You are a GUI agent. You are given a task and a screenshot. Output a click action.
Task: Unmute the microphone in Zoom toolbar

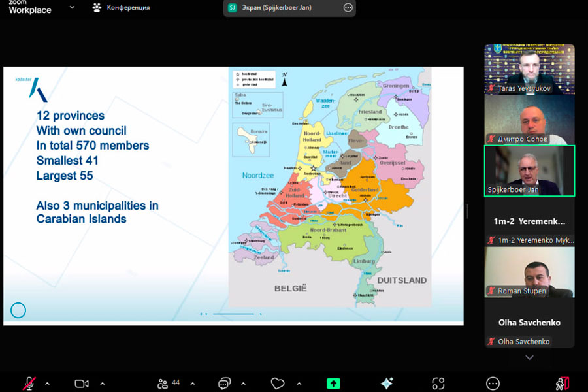pyautogui.click(x=29, y=384)
